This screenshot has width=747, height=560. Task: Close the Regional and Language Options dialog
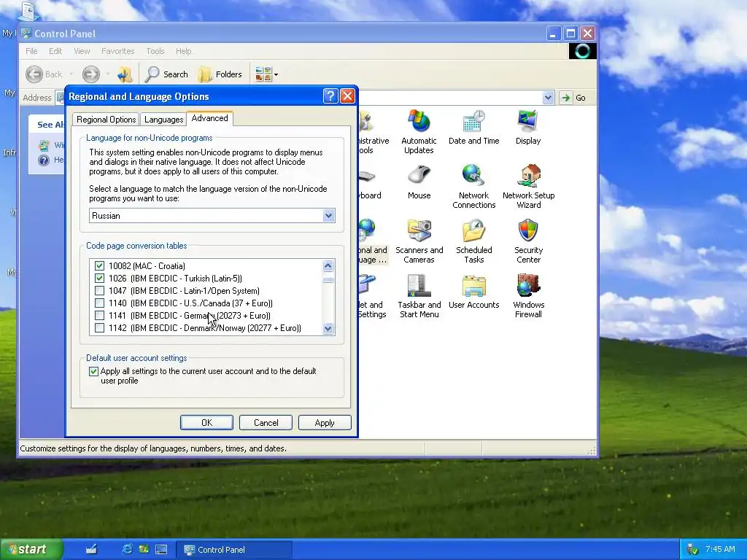click(348, 96)
